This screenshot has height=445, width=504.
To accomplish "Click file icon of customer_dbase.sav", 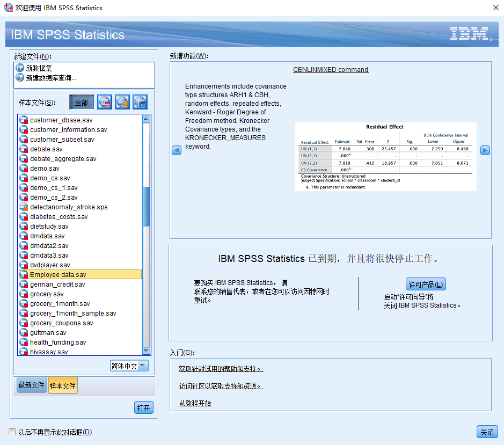I will tap(24, 120).
